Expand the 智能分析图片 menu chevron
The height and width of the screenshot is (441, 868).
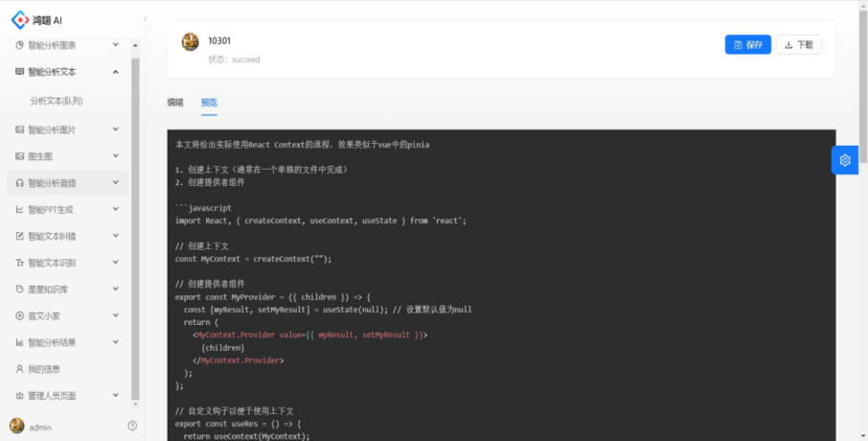(116, 129)
